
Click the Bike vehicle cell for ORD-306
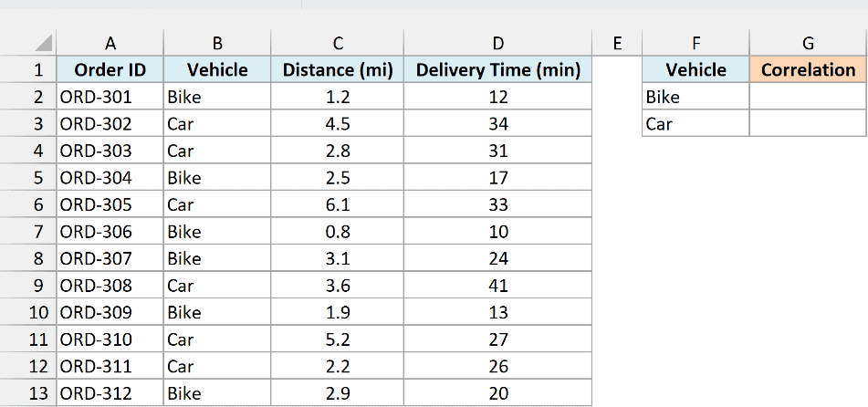coord(217,232)
